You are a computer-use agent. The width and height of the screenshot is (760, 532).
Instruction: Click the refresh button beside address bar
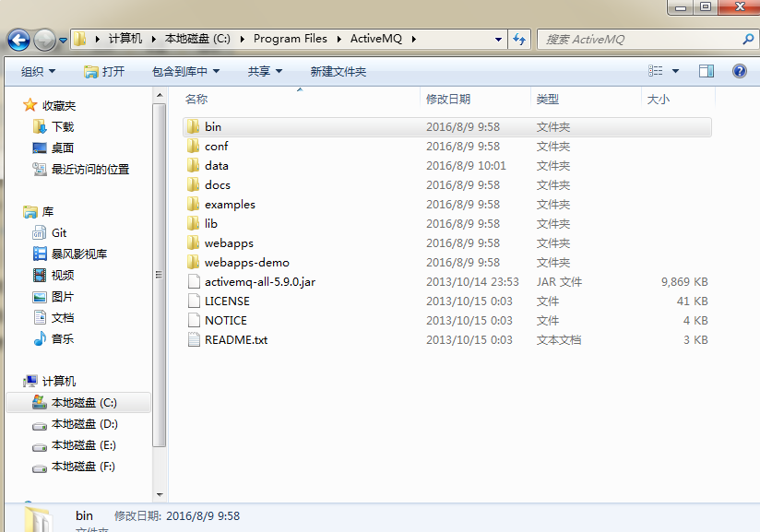[519, 40]
